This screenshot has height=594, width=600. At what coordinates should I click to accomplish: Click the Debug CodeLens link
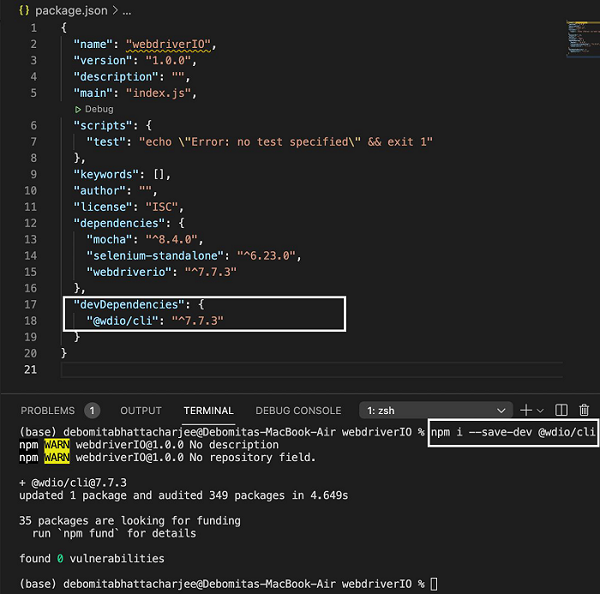point(99,109)
